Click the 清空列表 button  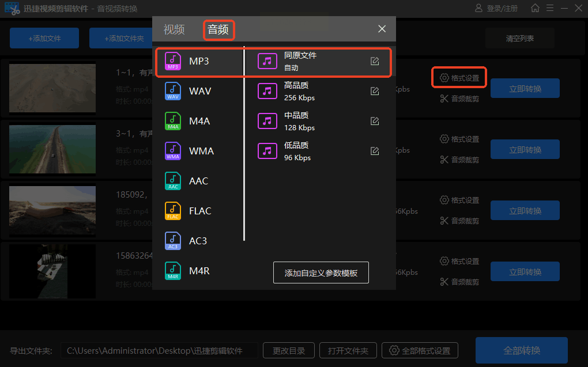[x=520, y=38]
